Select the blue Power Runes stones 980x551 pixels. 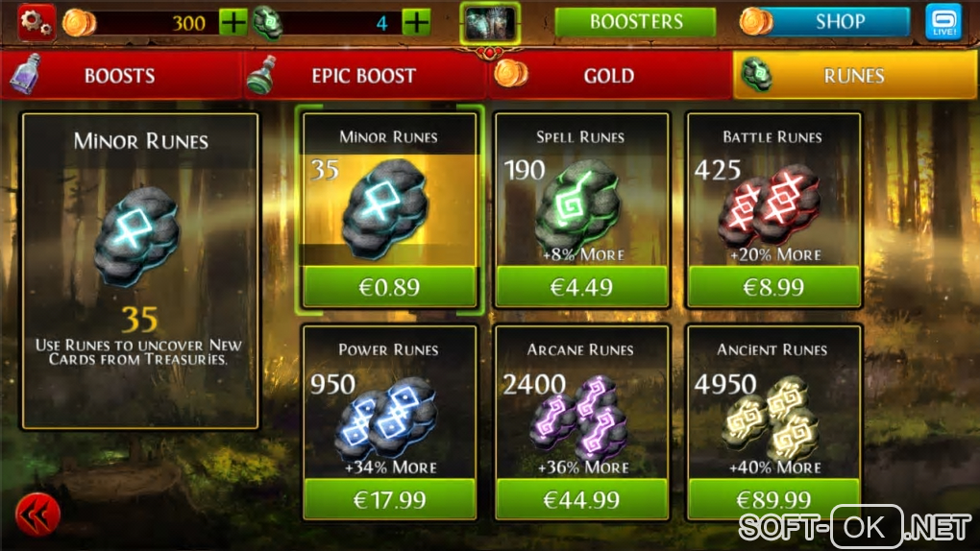tap(386, 419)
